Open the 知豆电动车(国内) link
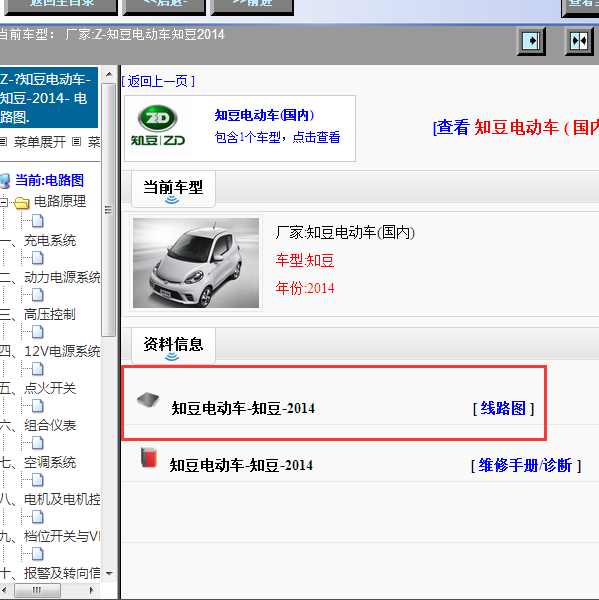Image resolution: width=599 pixels, height=600 pixels. click(264, 115)
